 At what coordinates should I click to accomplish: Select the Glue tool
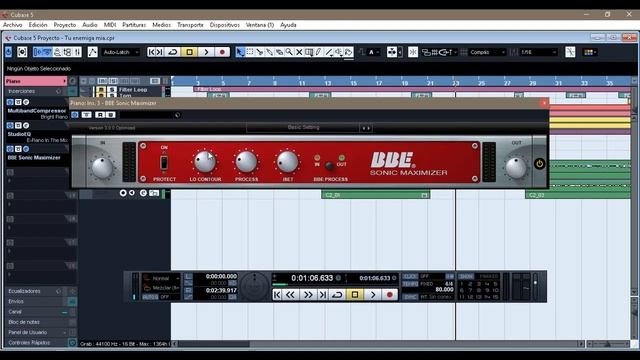269,52
